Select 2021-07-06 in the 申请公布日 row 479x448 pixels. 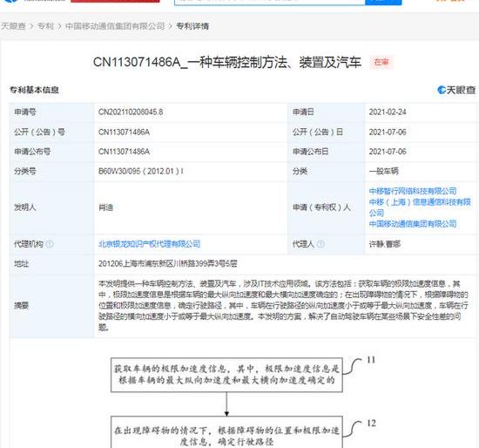tap(388, 152)
